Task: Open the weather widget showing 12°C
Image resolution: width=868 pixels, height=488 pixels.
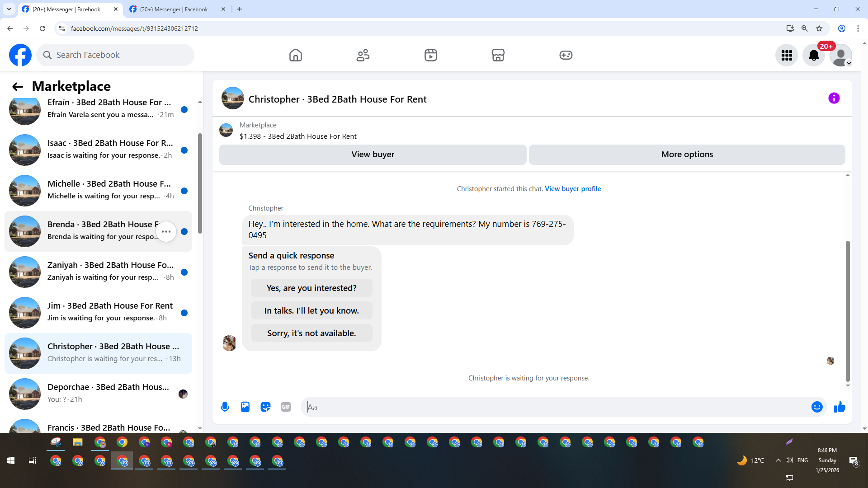Action: click(x=750, y=460)
